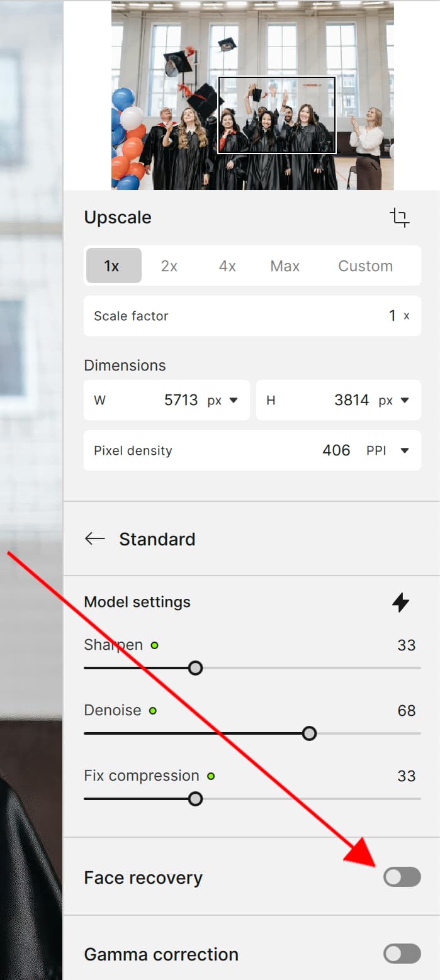This screenshot has height=980, width=440.
Task: Turn on Gamma correction switch
Action: coord(402,954)
